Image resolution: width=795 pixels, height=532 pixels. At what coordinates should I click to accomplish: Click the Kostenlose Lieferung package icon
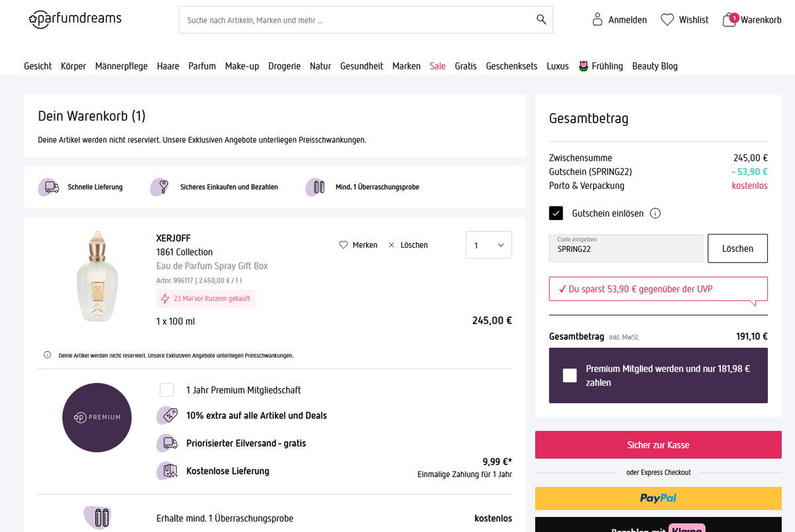click(x=168, y=471)
